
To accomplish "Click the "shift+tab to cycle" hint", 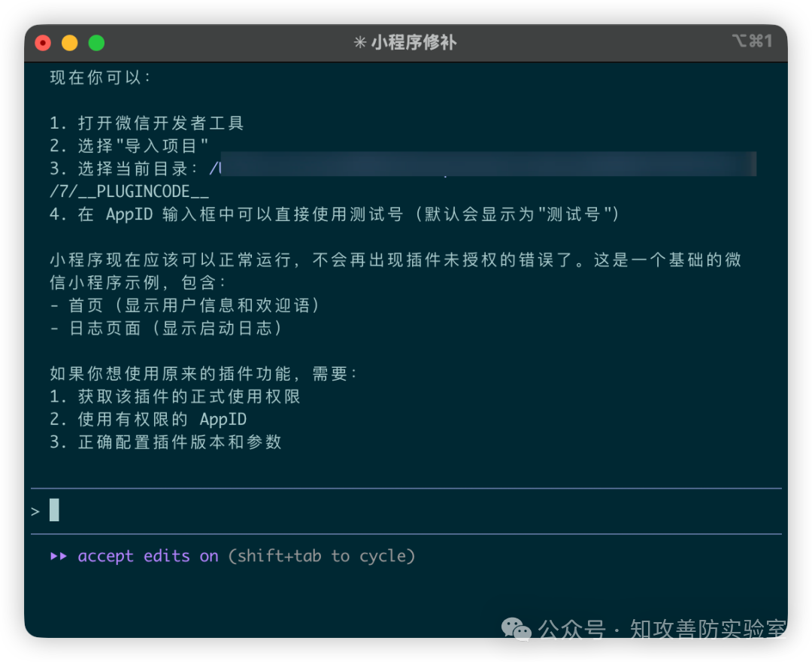I will click(x=322, y=557).
